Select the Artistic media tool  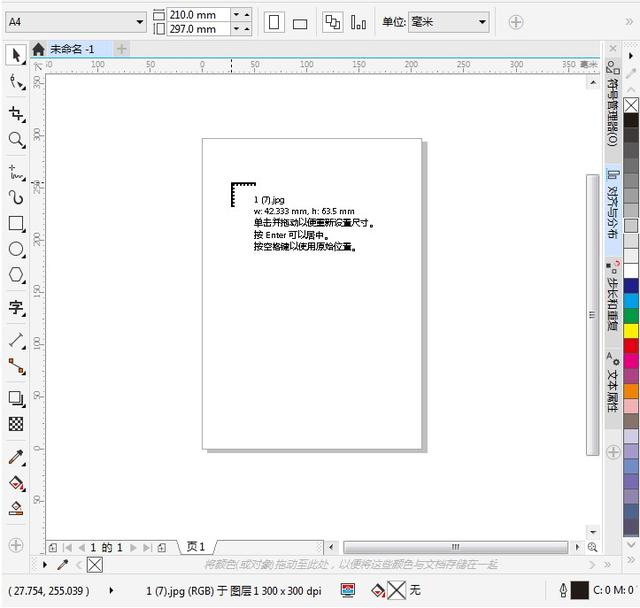click(x=16, y=197)
